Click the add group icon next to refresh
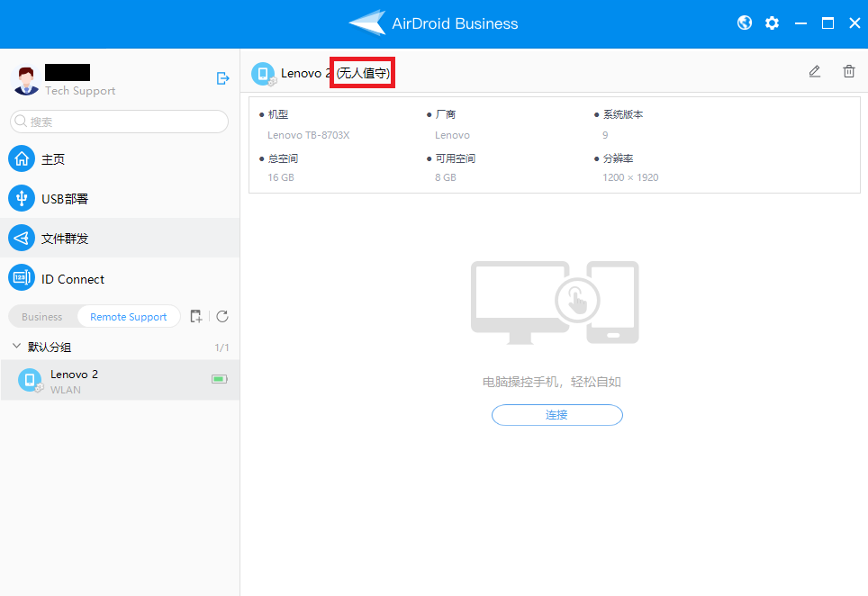This screenshot has width=868, height=596. pyautogui.click(x=196, y=317)
